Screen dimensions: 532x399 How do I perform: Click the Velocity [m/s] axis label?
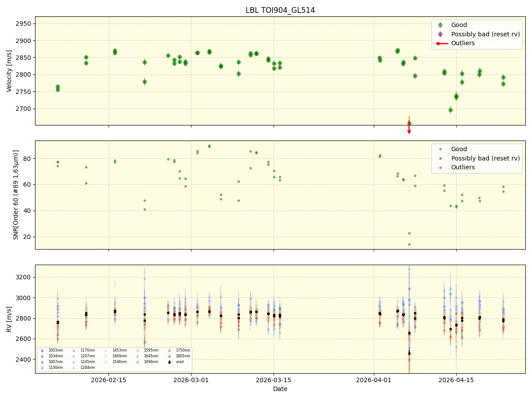(9, 71)
